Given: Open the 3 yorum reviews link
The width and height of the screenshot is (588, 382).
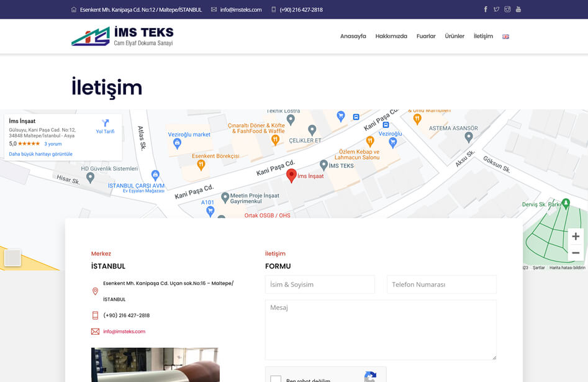Looking at the screenshot, I should click(53, 144).
